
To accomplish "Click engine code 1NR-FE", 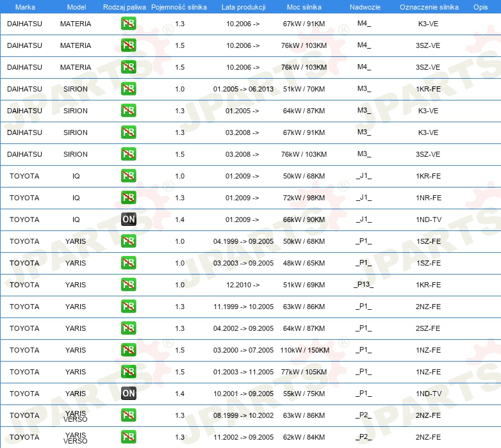I will click(x=429, y=198).
